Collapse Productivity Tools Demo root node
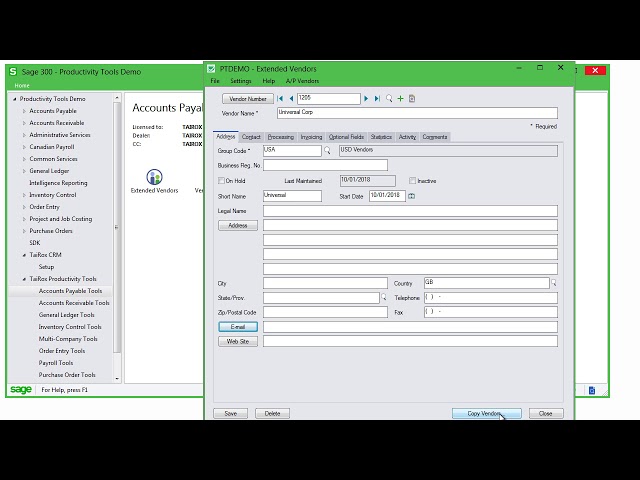This screenshot has height=480, width=640. point(15,99)
